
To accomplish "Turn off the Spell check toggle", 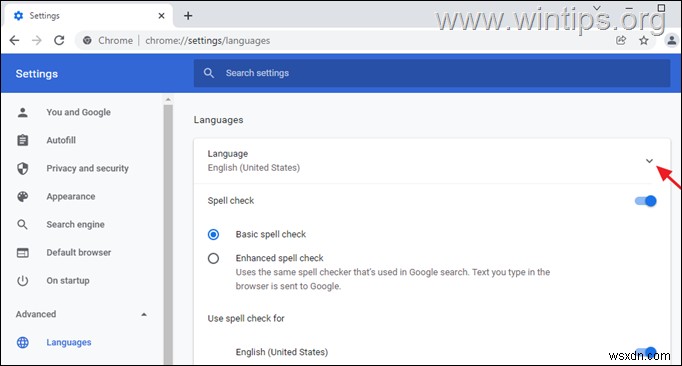I will [x=646, y=201].
